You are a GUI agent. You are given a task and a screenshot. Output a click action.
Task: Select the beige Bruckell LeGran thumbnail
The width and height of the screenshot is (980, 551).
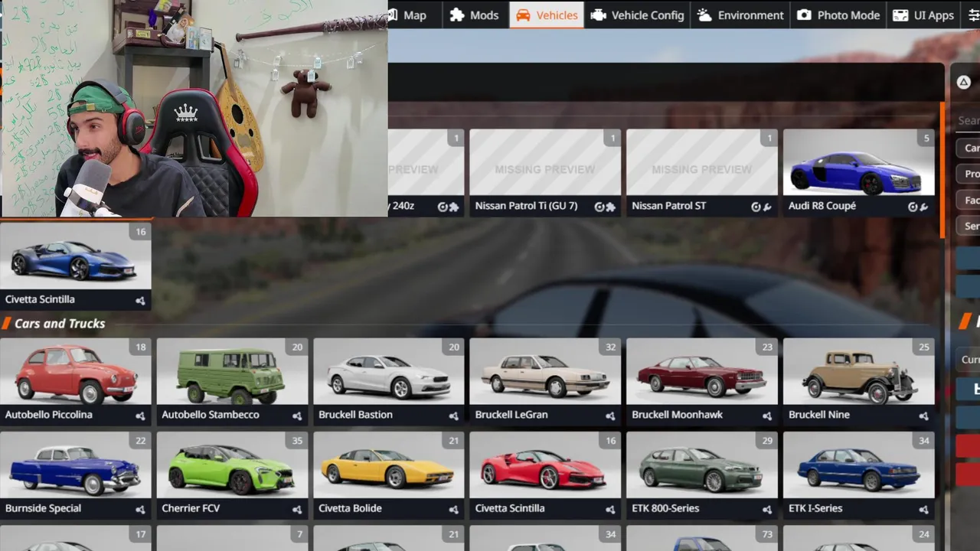point(545,372)
